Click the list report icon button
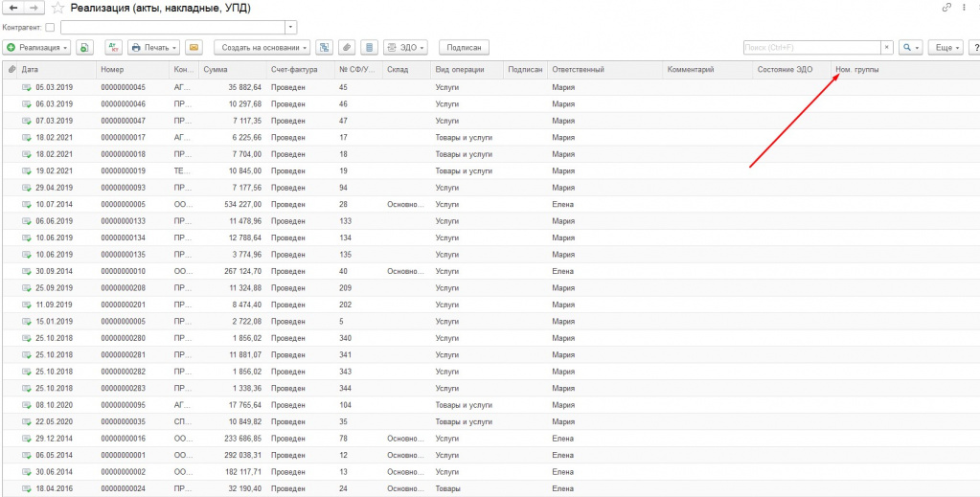Image resolution: width=980 pixels, height=497 pixels. [370, 48]
